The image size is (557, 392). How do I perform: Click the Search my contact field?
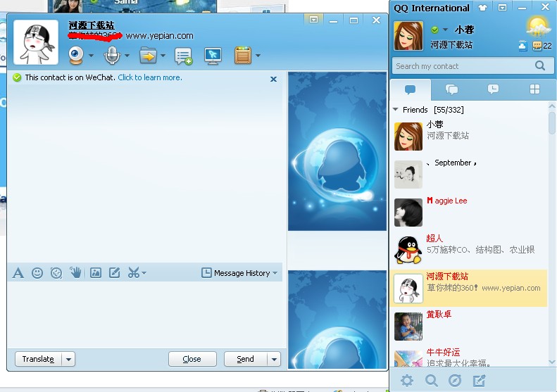pos(472,66)
